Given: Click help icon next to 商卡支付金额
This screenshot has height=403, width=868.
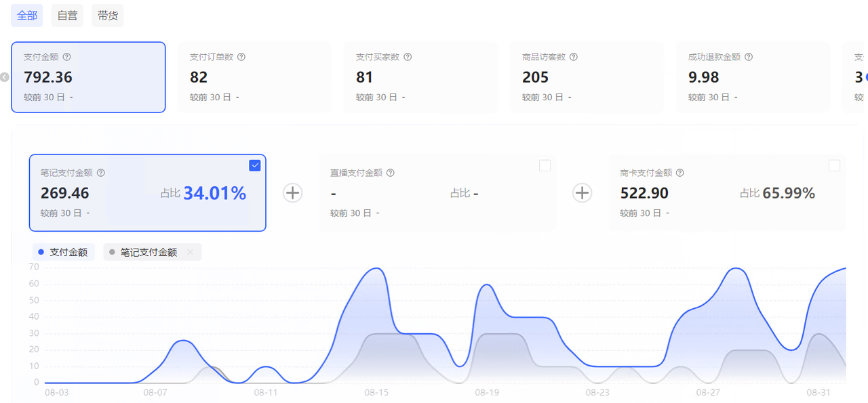Looking at the screenshot, I should [x=680, y=173].
